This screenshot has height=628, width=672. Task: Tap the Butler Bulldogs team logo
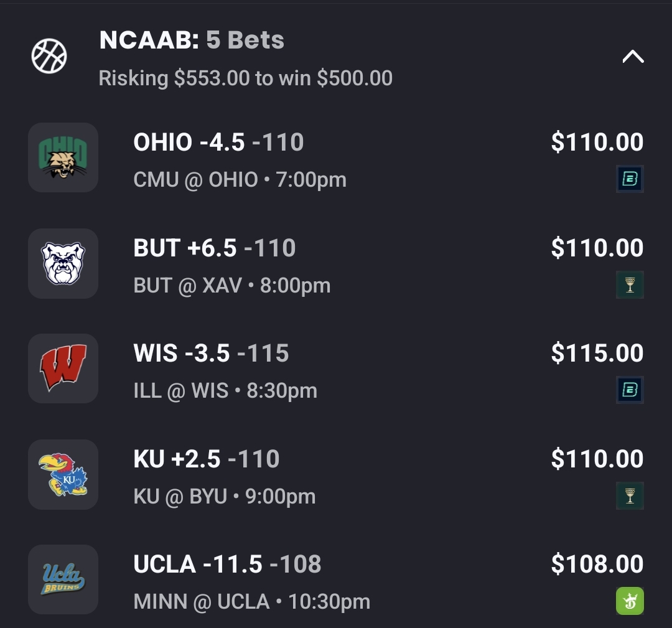(x=63, y=263)
